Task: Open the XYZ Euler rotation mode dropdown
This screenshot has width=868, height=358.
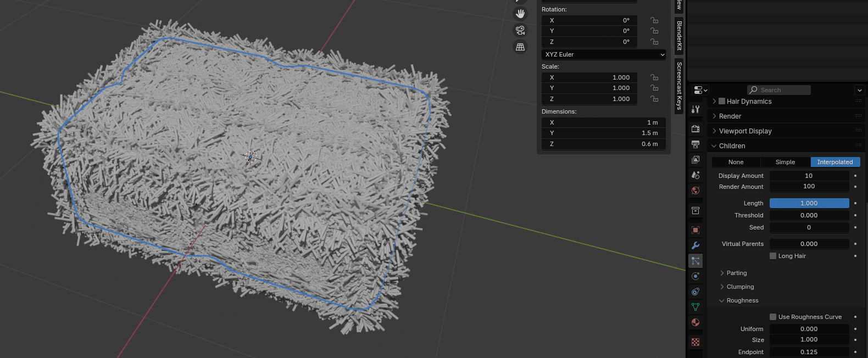Action: tap(604, 54)
